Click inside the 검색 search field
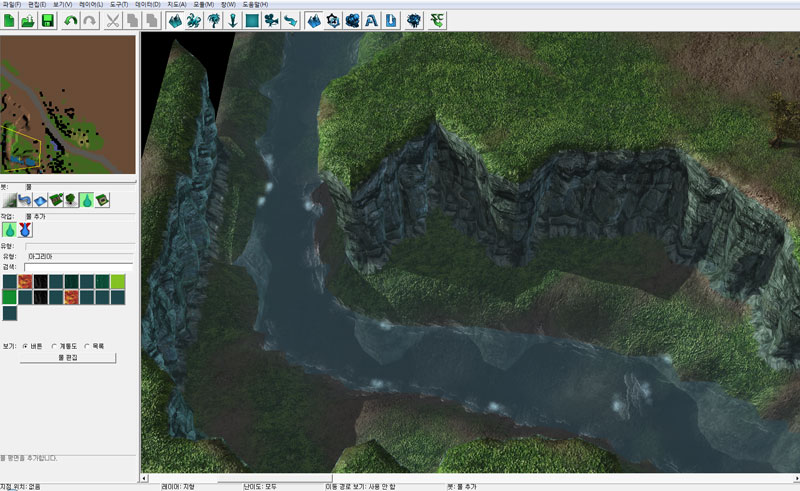 point(79,267)
